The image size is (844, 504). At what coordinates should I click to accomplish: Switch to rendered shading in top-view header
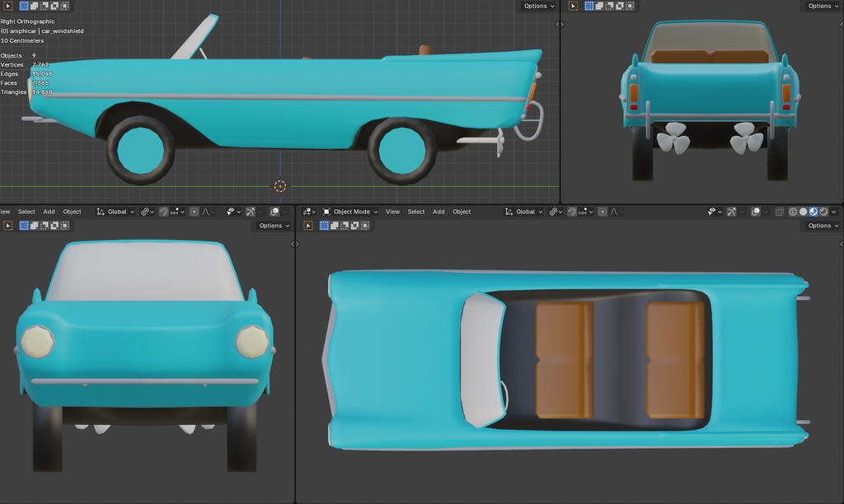[x=823, y=212]
